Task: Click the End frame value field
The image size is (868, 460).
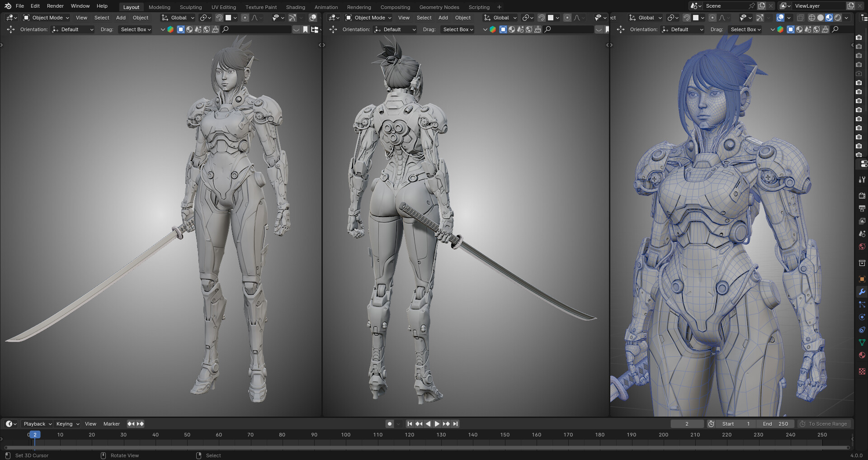Action: coord(775,424)
